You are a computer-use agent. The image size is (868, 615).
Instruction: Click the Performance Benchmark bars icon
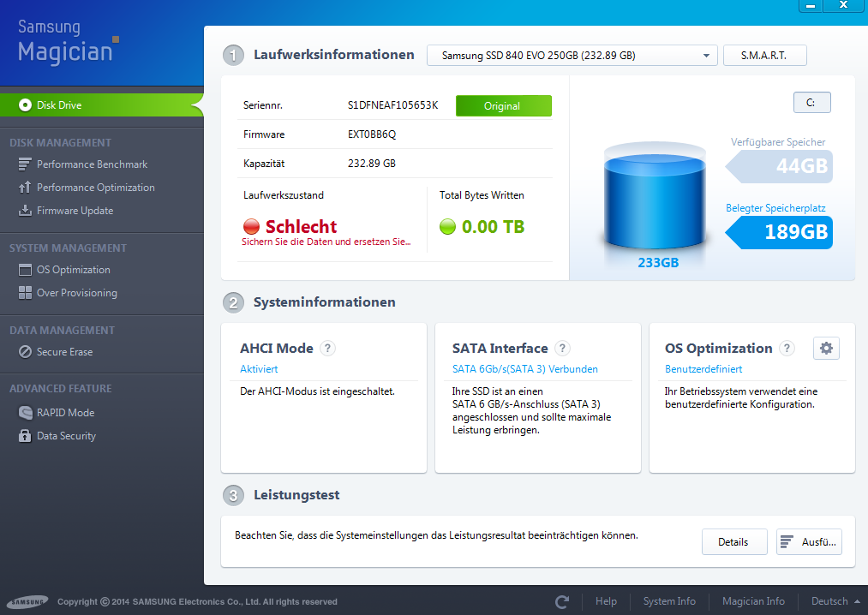25,164
